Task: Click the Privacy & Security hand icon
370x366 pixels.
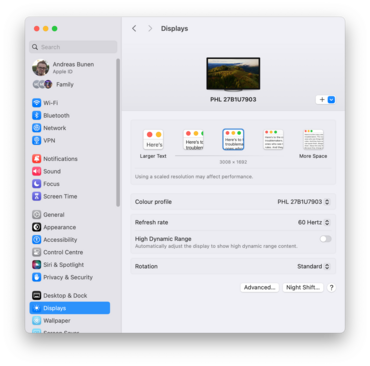Action: coord(36,277)
